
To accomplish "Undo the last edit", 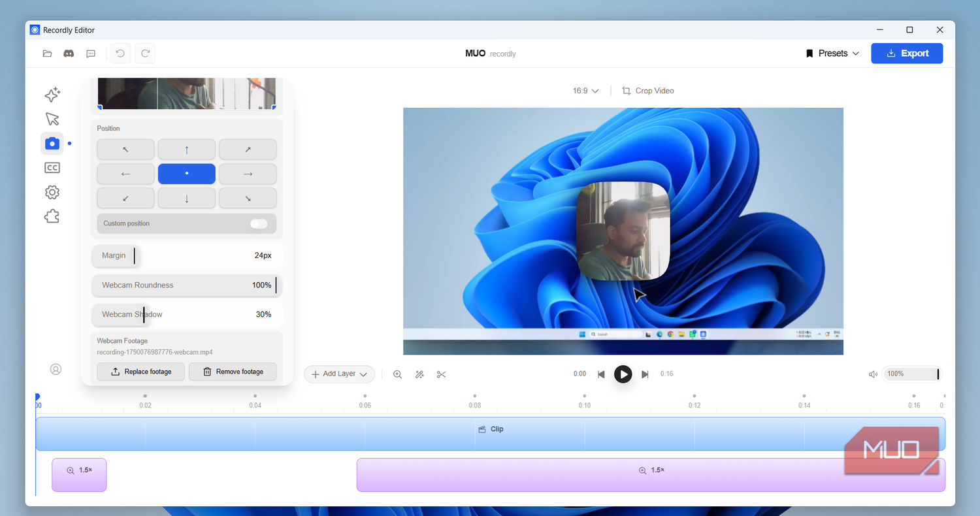I will click(120, 54).
